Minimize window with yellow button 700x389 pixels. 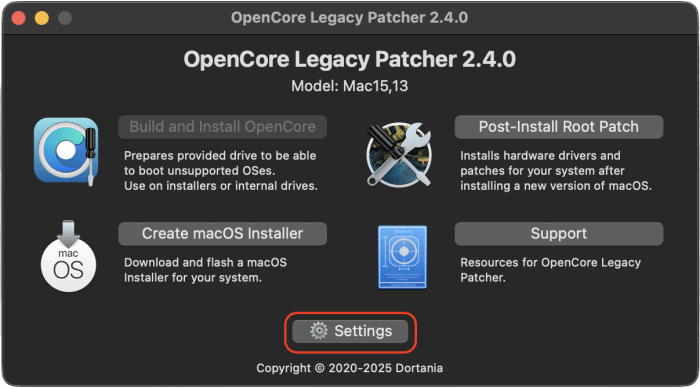pos(42,18)
